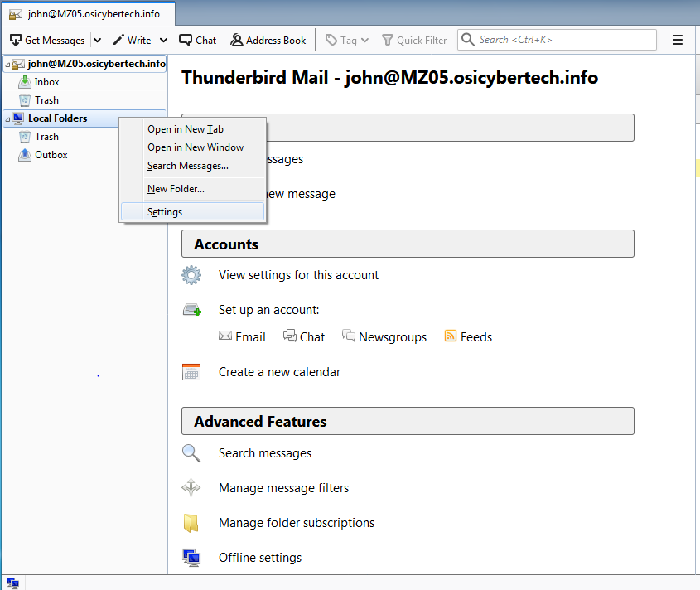Viewport: 700px width, 590px height.
Task: Set up a new Email account
Action: pos(250,336)
